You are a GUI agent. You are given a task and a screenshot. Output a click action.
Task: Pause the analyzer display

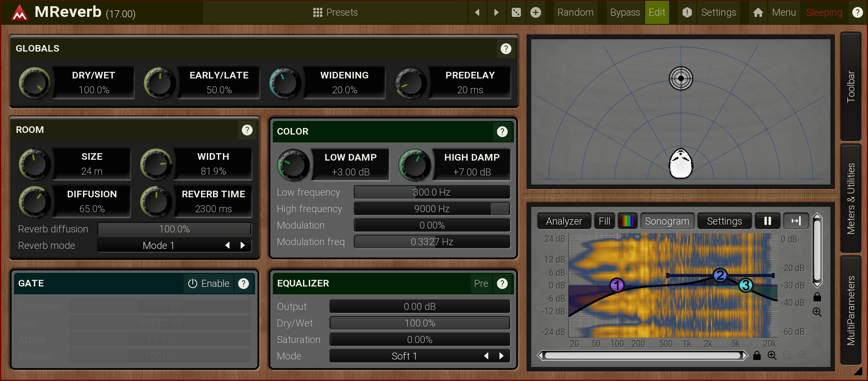coord(767,221)
